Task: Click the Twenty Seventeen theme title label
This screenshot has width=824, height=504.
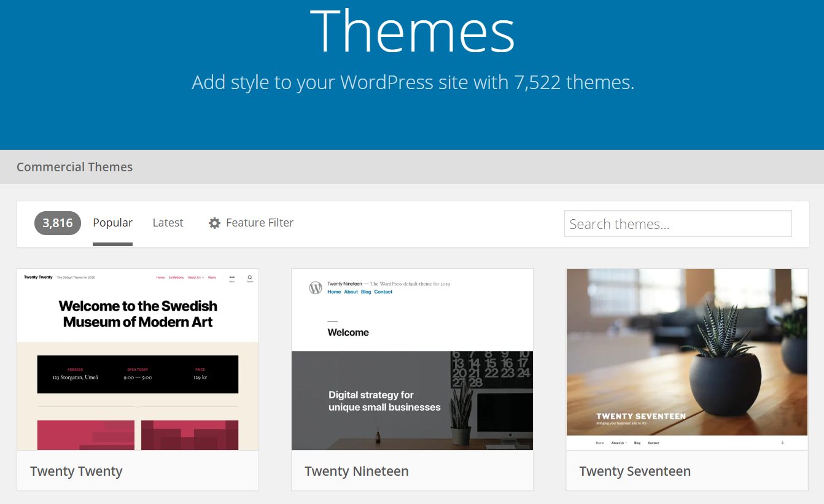Action: [635, 471]
